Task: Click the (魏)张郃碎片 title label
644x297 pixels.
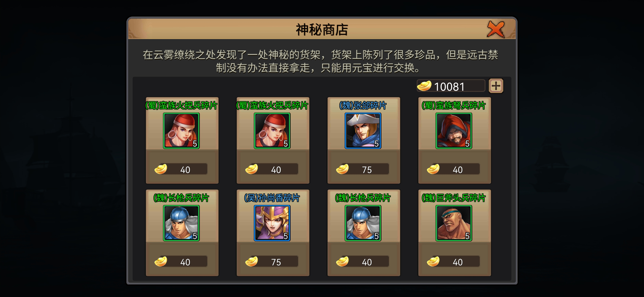Action: tap(363, 105)
